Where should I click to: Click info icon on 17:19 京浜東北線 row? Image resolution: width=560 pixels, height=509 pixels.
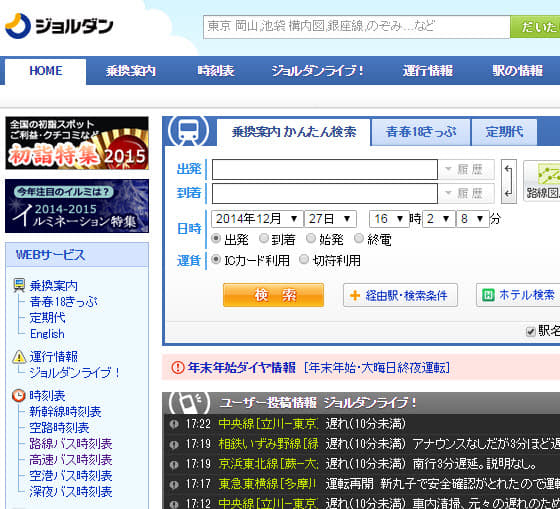pos(174,464)
